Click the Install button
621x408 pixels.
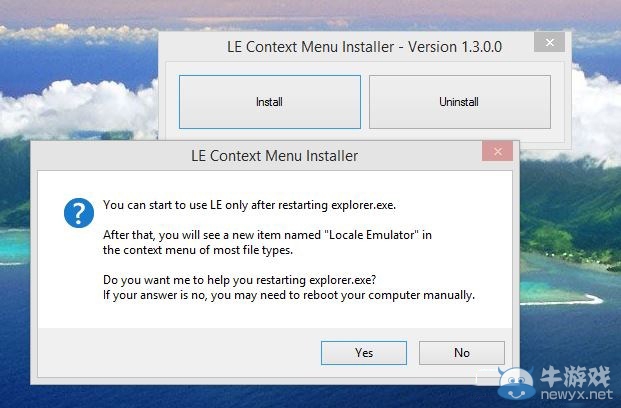pos(270,102)
